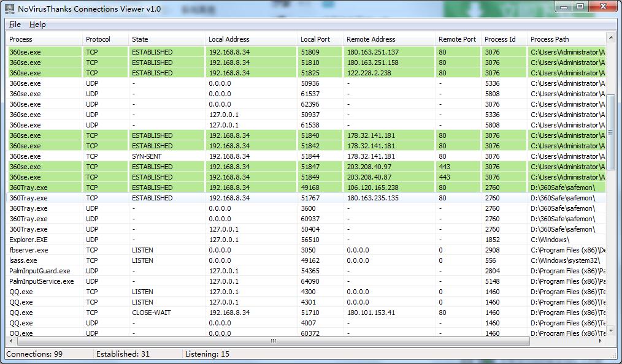Select remote address 106.120.165.238
This screenshot has width=622, height=364.
[x=373, y=188]
